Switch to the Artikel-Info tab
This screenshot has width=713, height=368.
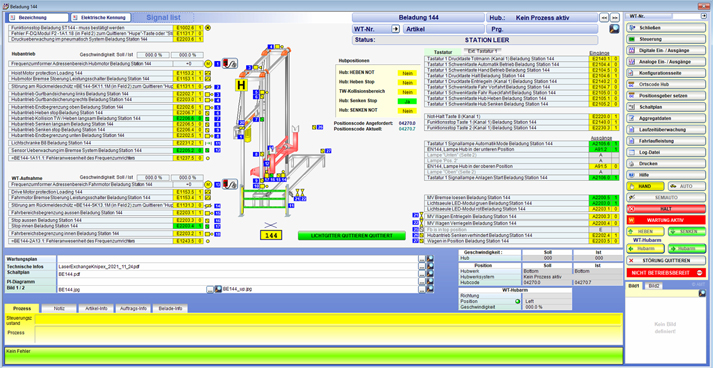(x=95, y=308)
